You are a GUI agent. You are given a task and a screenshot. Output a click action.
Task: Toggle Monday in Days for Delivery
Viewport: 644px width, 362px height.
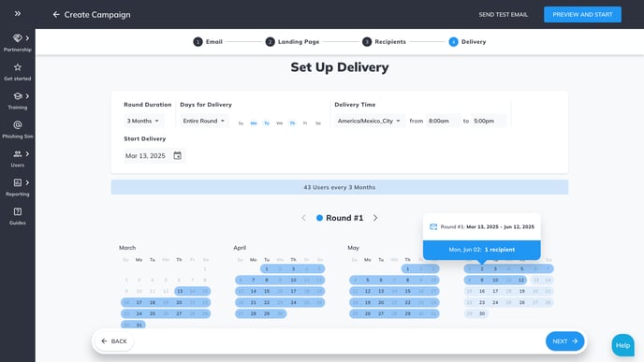[254, 123]
